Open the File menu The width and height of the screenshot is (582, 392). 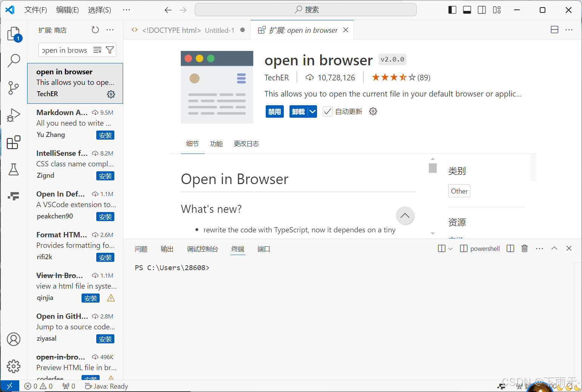click(x=36, y=10)
